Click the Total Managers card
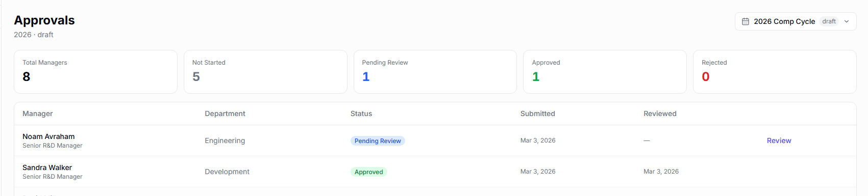Image resolution: width=868 pixels, height=196 pixels. [95, 72]
